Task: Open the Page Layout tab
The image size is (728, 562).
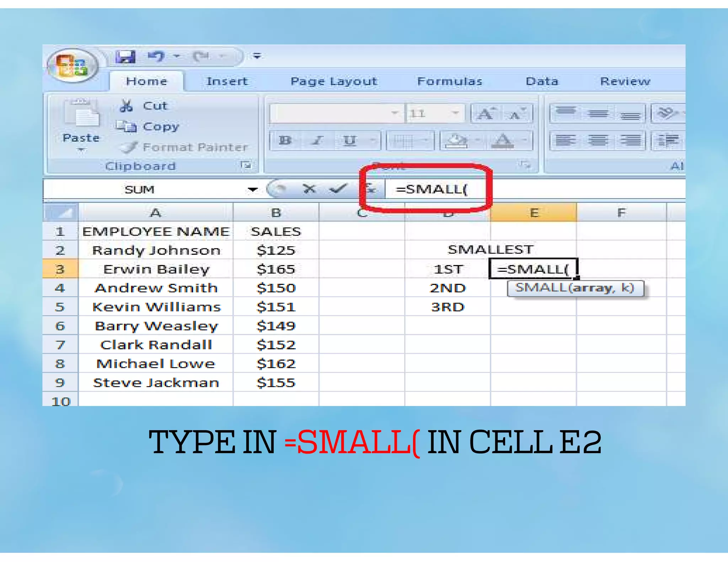Action: (333, 81)
